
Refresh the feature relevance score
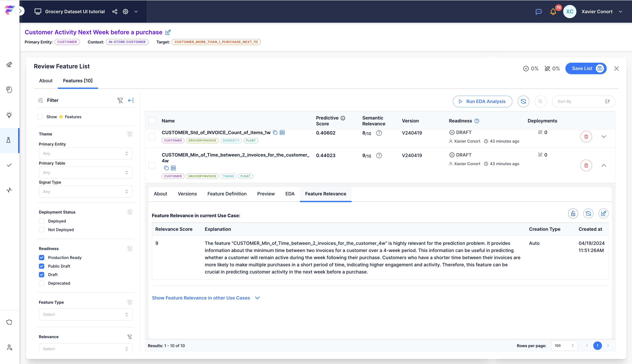[x=588, y=214]
